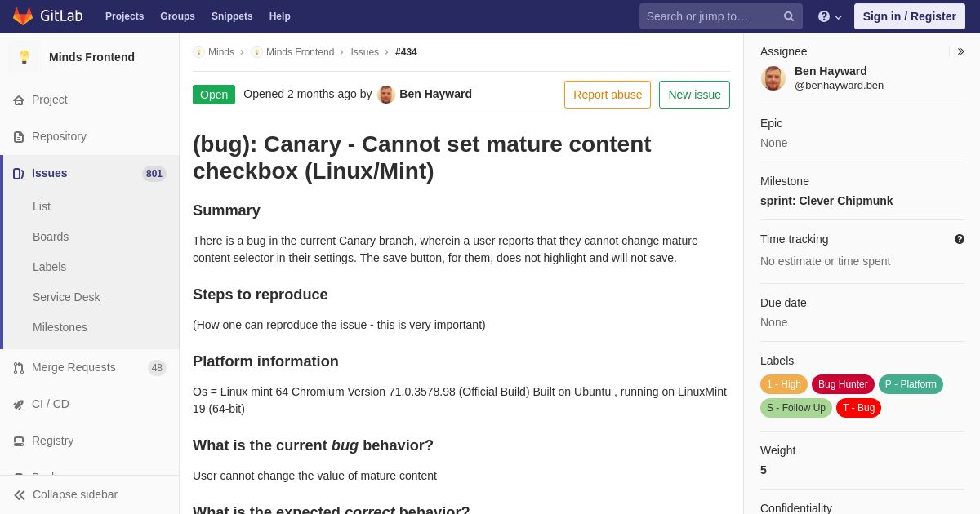Viewport: 980px width, 514px height.
Task: Click the Issues breadcrumb link
Action: point(365,52)
